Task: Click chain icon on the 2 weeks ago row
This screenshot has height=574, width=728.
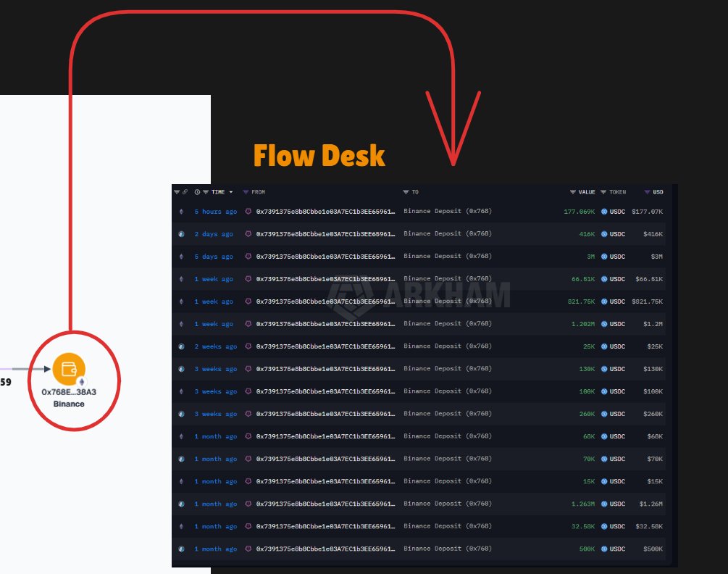Action: [x=182, y=346]
